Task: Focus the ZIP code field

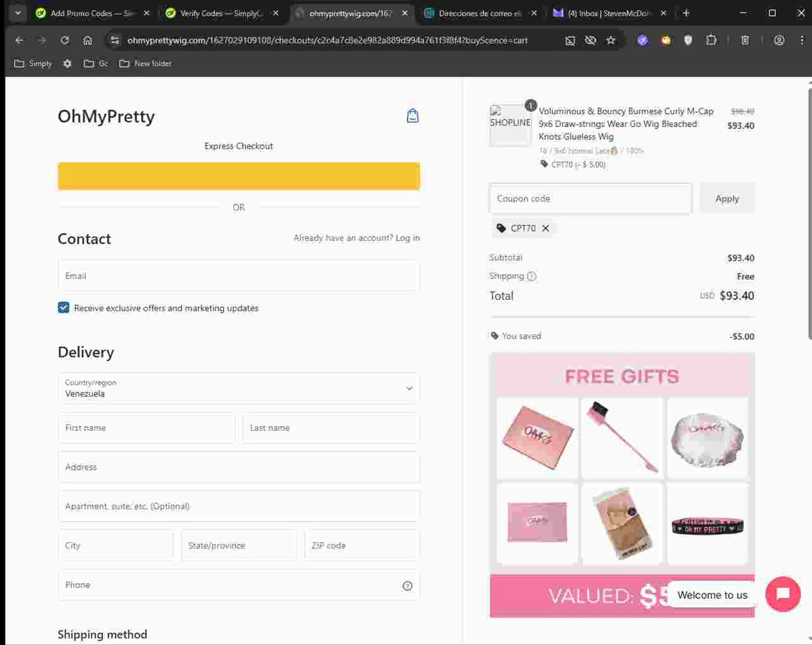Action: (362, 545)
